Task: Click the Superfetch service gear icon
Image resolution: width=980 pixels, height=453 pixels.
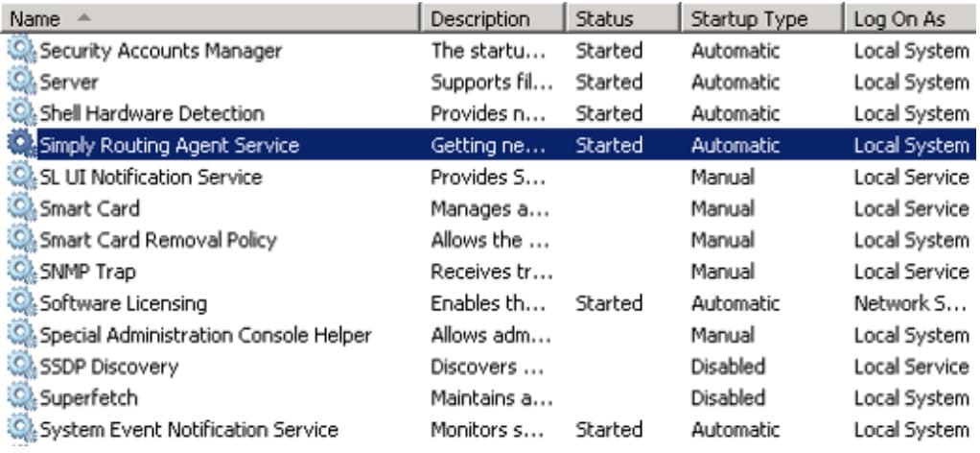Action: click(19, 398)
